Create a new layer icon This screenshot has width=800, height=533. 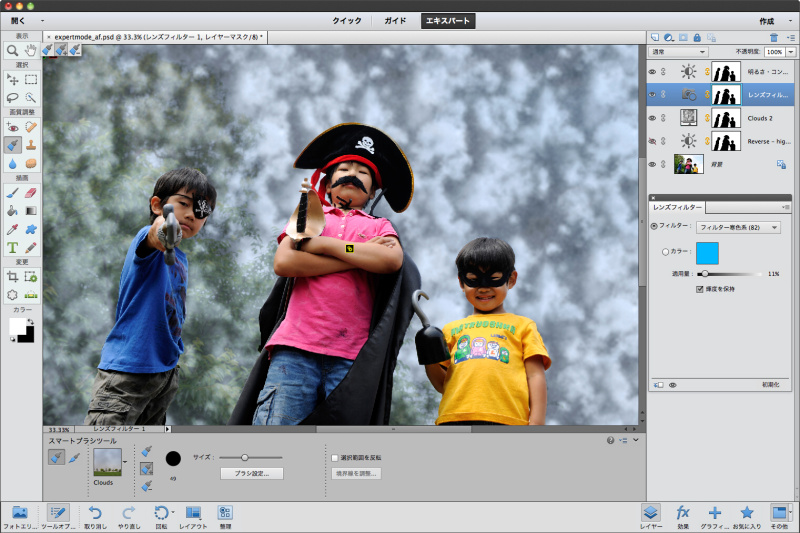(655, 38)
